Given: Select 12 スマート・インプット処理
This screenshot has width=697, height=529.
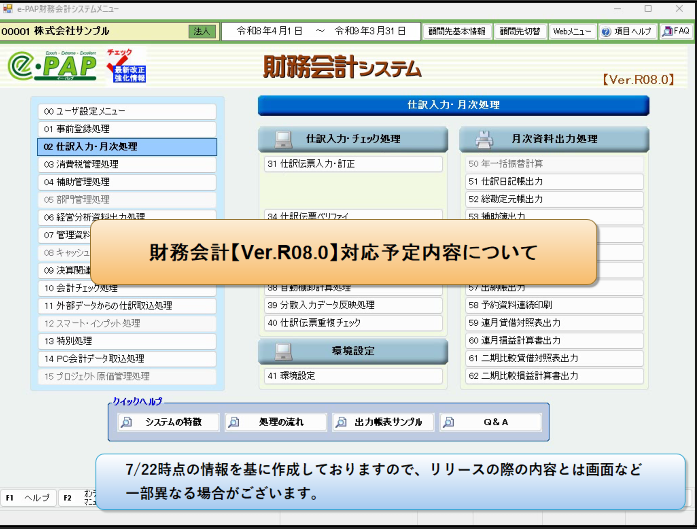Looking at the screenshot, I should [127, 323].
